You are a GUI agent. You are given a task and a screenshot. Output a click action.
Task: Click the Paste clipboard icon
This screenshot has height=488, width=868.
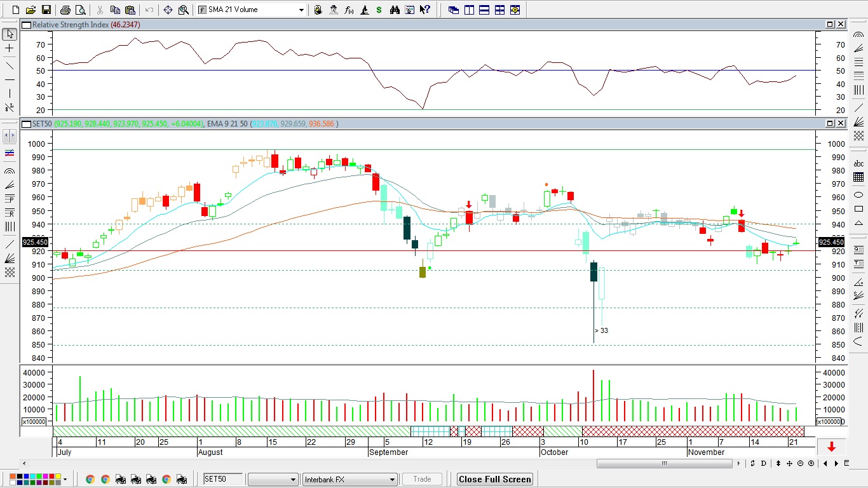point(130,10)
